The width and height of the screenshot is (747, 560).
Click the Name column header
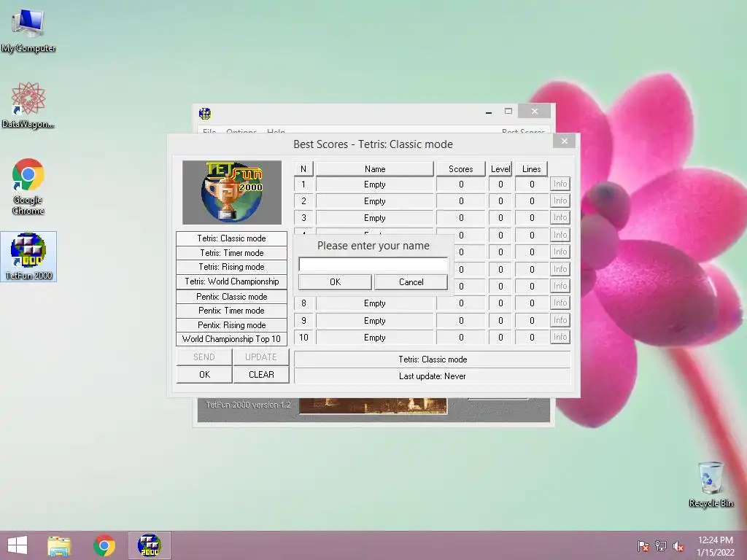point(375,168)
